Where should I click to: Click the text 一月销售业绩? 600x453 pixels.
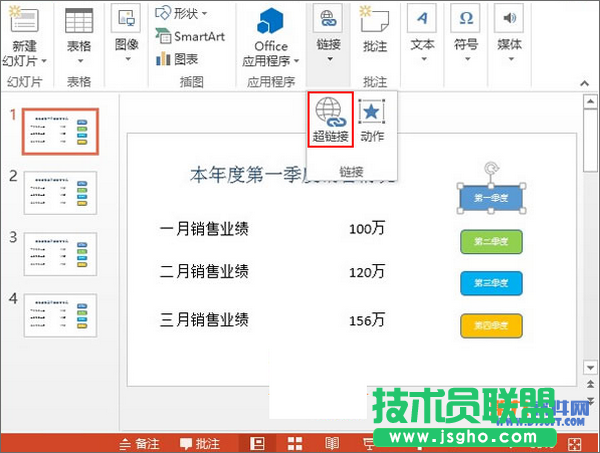pos(204,229)
